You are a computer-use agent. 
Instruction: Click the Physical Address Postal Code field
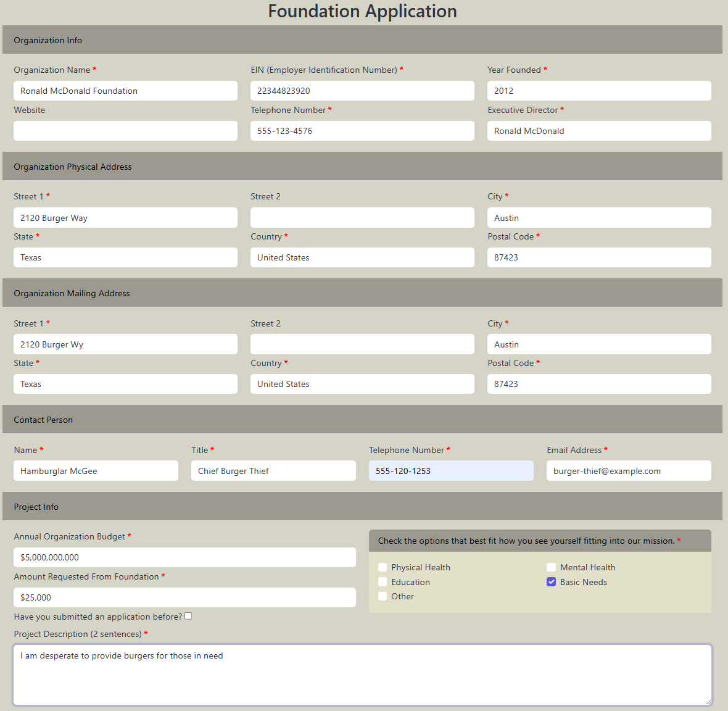point(599,257)
